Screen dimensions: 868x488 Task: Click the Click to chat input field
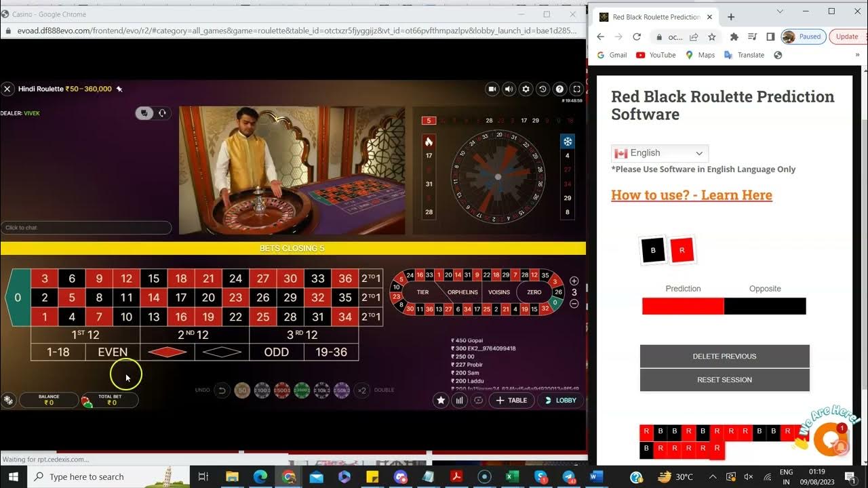86,228
